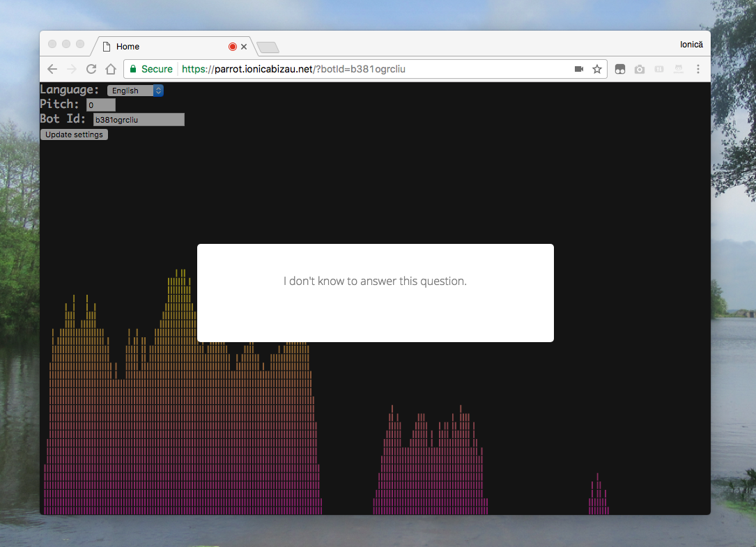
Task: Click the Update settings button
Action: pyautogui.click(x=75, y=134)
